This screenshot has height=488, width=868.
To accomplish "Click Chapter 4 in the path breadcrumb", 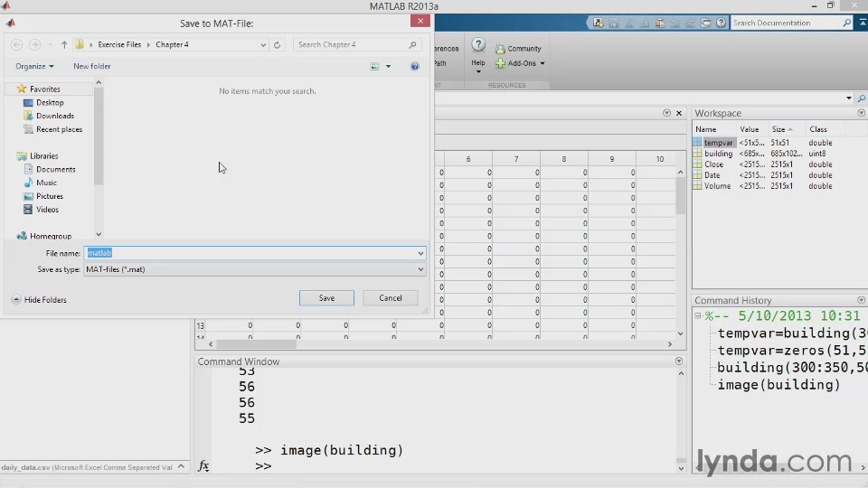I will pos(172,45).
